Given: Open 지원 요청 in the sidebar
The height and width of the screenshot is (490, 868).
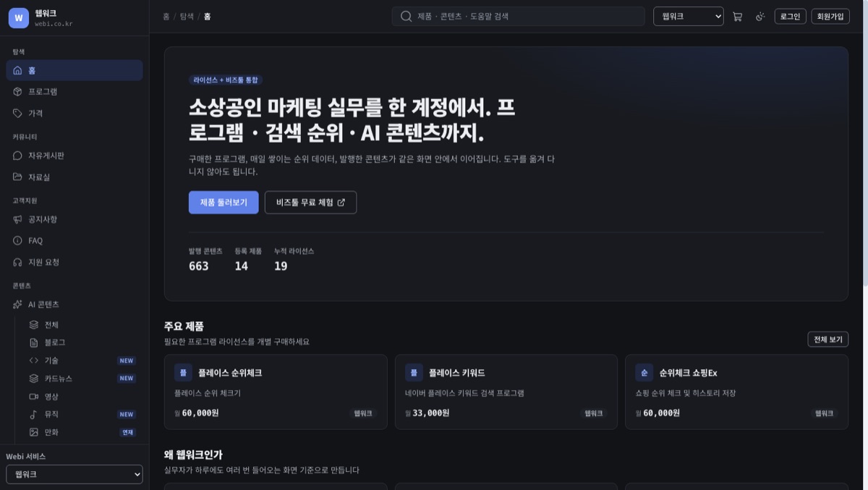Looking at the screenshot, I should (75, 262).
